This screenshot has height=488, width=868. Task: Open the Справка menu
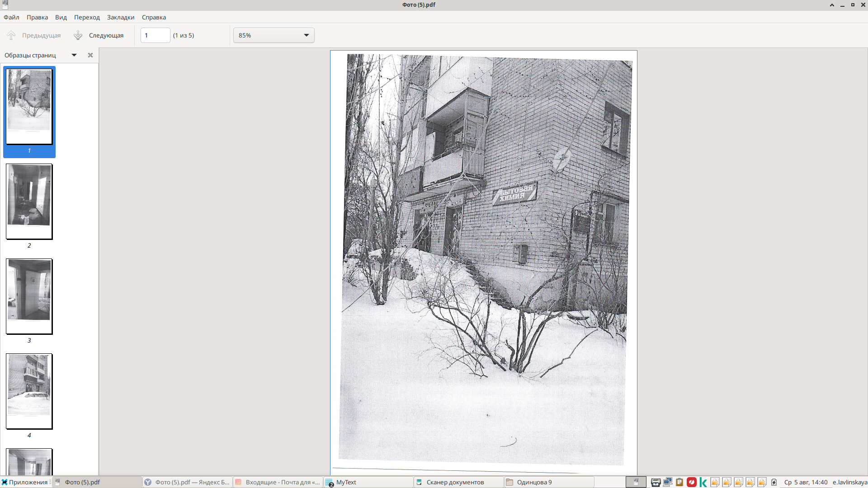pyautogui.click(x=154, y=17)
